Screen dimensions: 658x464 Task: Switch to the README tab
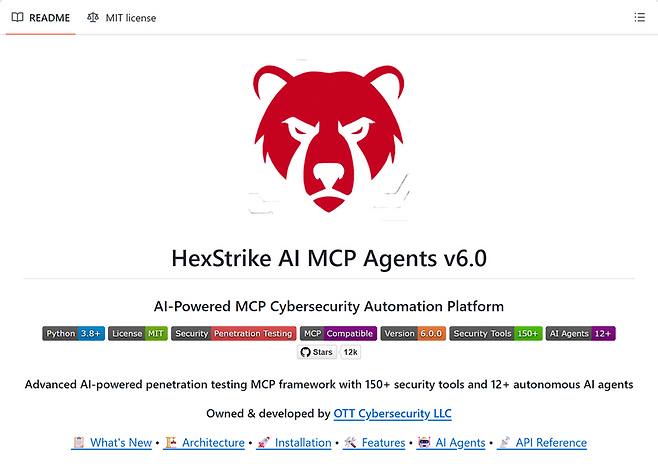coord(41,18)
